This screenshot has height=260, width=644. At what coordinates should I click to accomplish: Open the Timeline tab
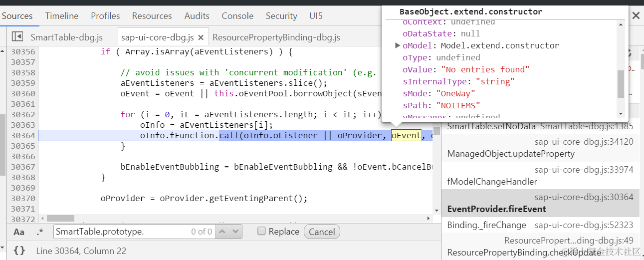(62, 16)
